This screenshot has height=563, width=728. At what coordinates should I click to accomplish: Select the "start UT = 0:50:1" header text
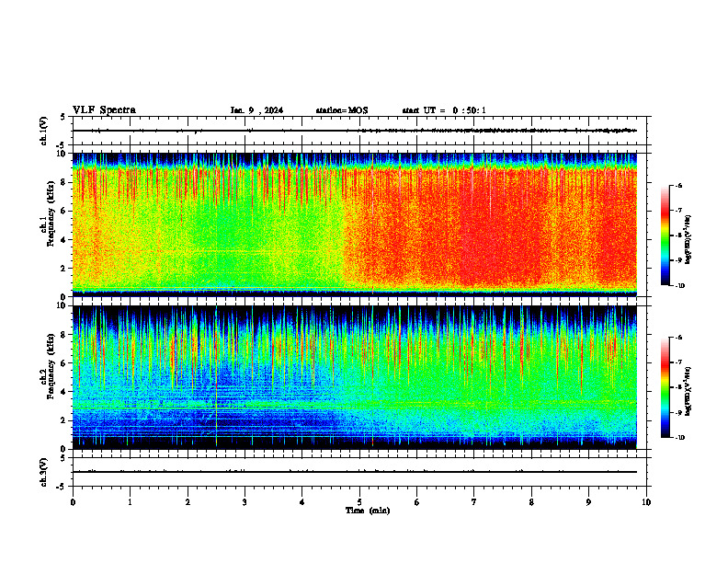tap(444, 110)
